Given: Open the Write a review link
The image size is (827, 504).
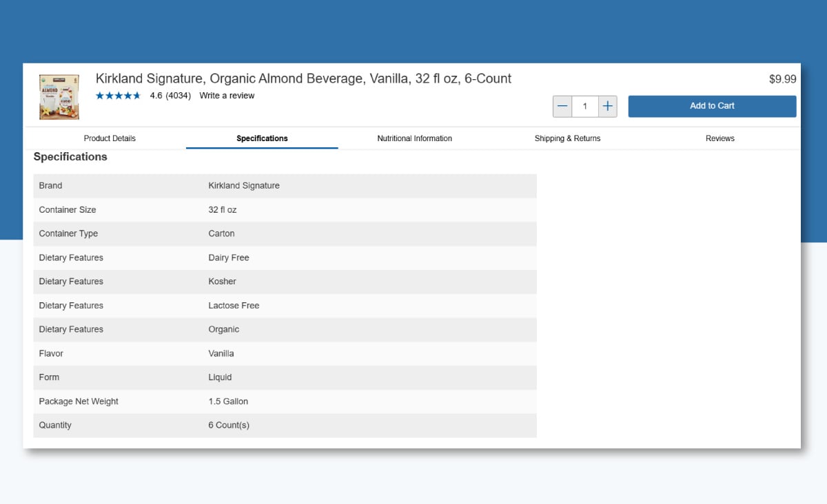Looking at the screenshot, I should (x=227, y=96).
